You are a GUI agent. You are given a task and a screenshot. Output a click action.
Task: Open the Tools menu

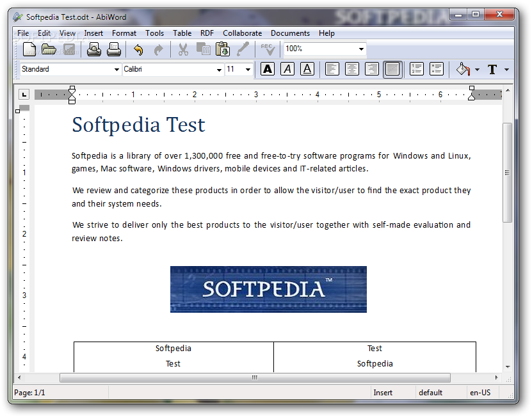[x=155, y=33]
